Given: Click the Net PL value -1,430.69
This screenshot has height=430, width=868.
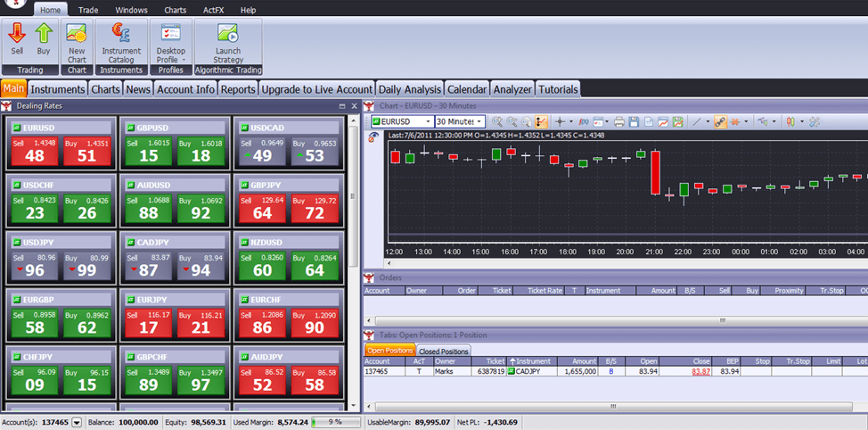Looking at the screenshot, I should click(x=499, y=423).
